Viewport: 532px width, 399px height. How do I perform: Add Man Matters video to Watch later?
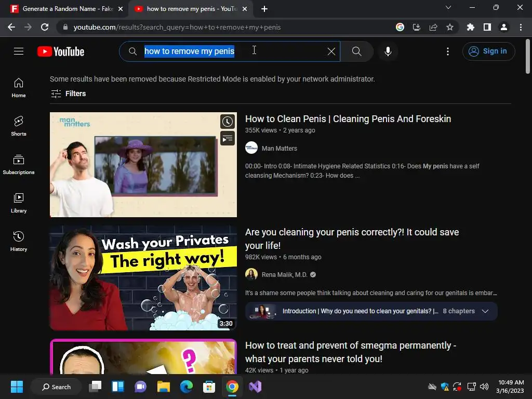click(x=228, y=122)
